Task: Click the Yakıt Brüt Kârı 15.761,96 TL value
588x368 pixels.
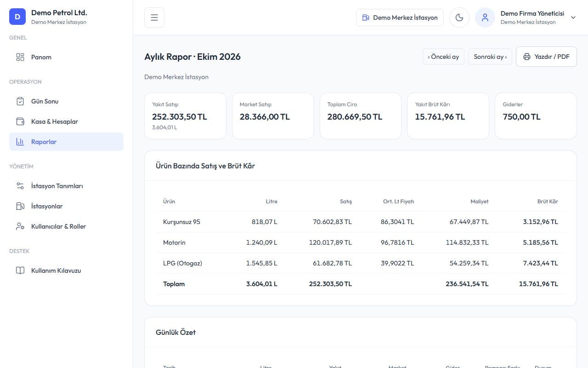Action: [x=440, y=117]
